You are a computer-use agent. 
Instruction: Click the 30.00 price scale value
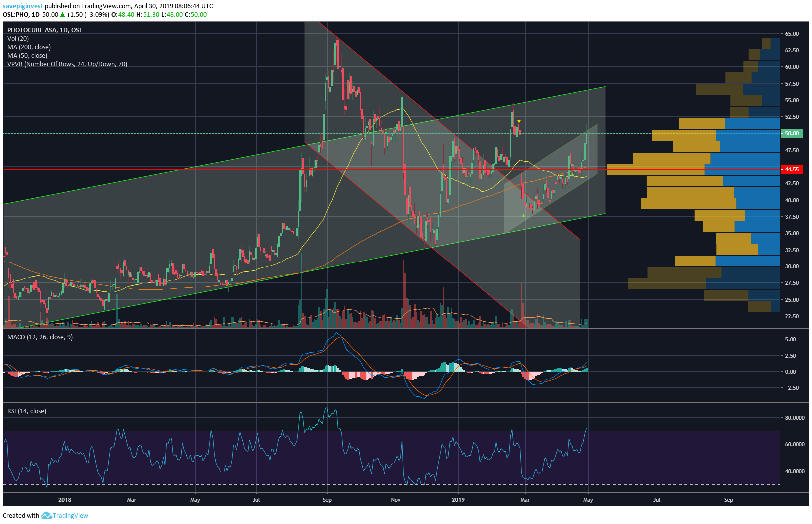(792, 266)
